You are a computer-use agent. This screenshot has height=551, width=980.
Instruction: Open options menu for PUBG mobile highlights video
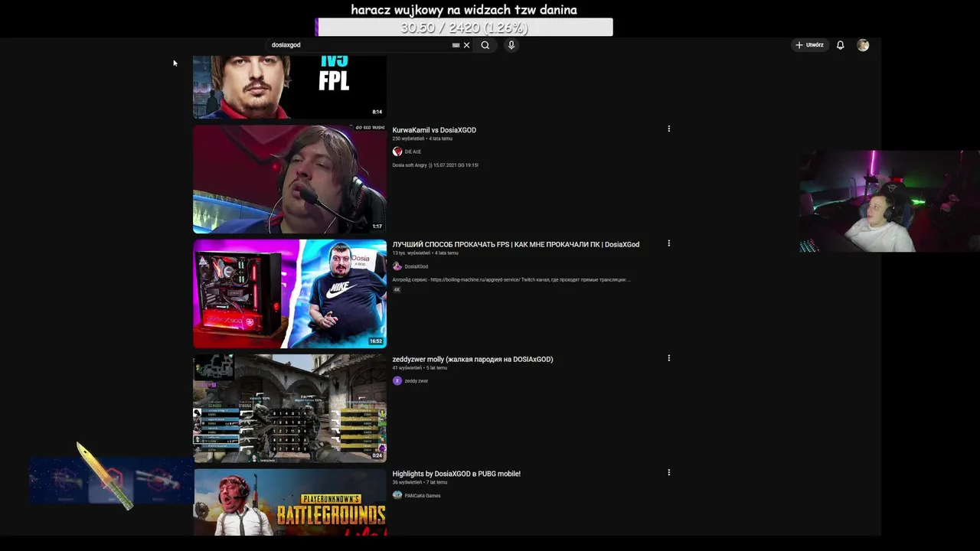(668, 473)
